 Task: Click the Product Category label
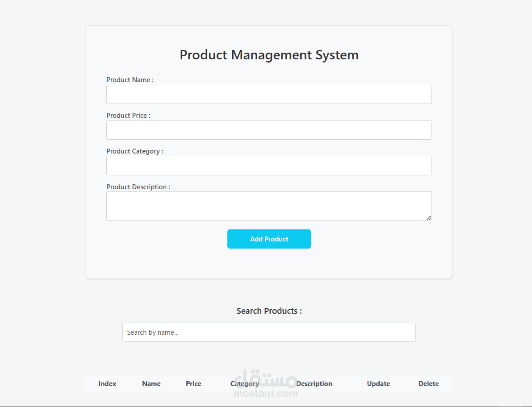click(134, 151)
